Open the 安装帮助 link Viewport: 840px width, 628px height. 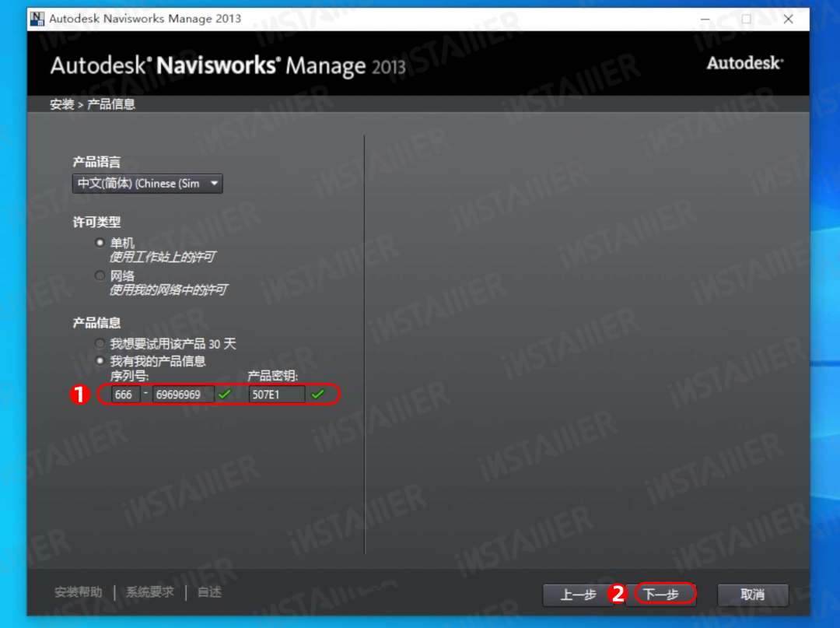point(79,592)
